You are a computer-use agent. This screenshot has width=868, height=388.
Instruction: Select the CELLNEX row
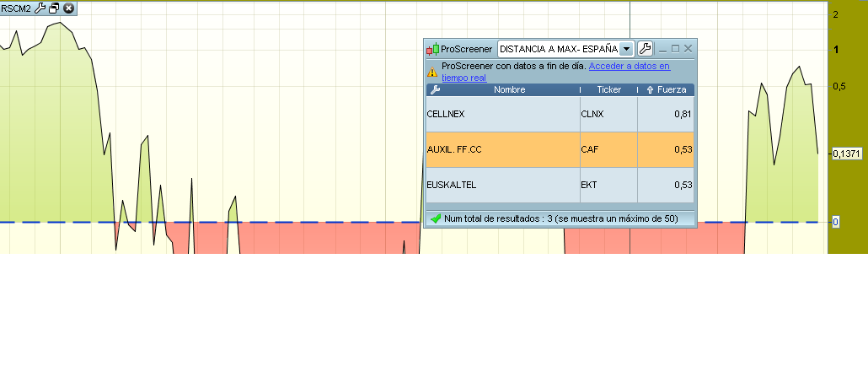point(560,114)
